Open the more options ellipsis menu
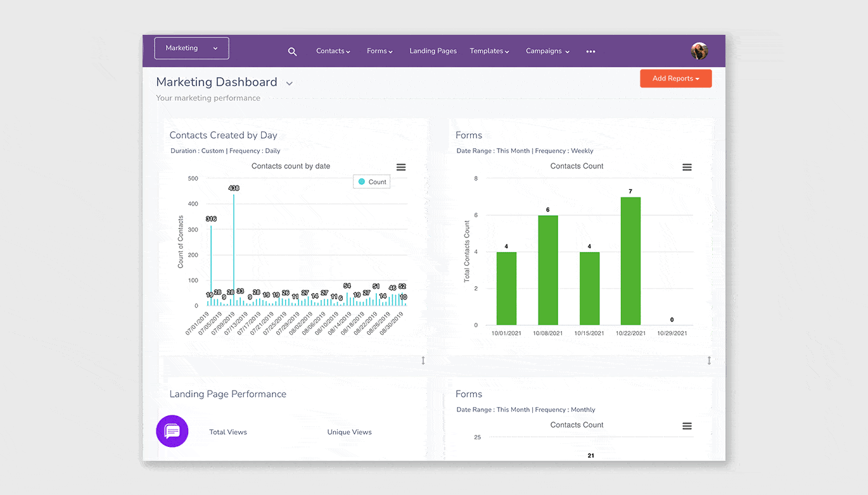The height and width of the screenshot is (495, 868). pyautogui.click(x=590, y=52)
